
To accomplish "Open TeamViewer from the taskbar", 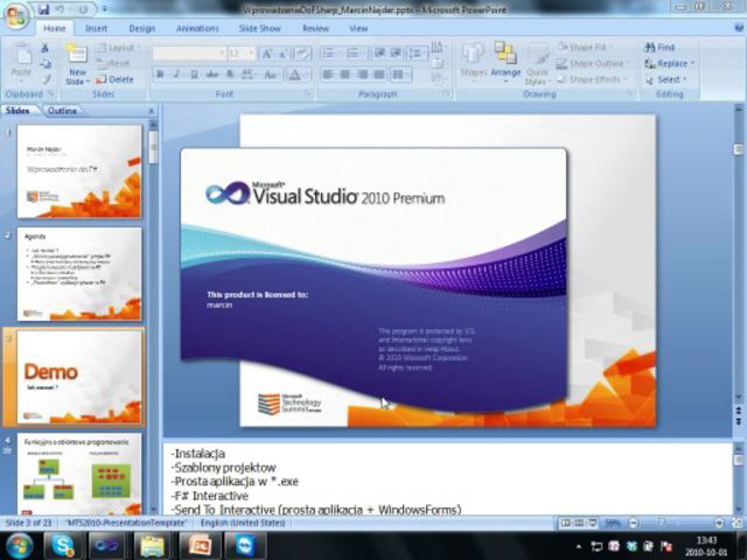I will (245, 545).
